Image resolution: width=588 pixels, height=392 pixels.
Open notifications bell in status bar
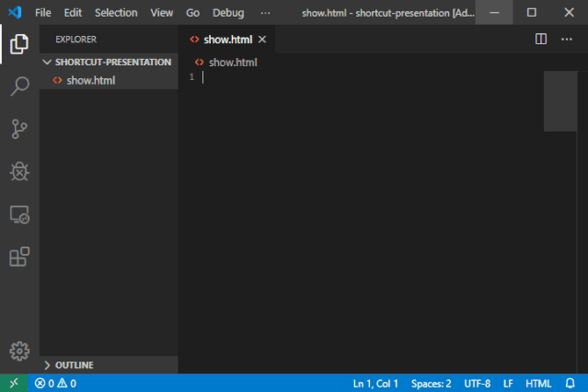coord(570,384)
